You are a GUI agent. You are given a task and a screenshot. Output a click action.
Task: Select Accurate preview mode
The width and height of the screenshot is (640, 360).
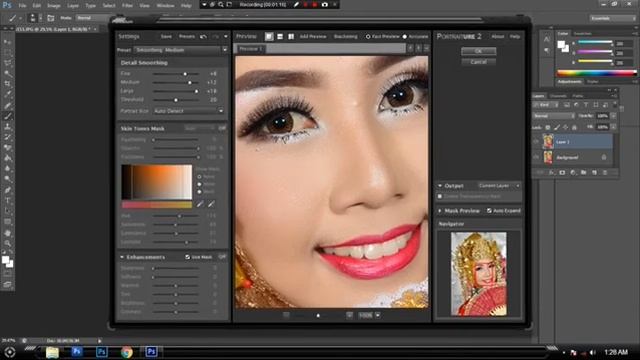pyautogui.click(x=405, y=37)
